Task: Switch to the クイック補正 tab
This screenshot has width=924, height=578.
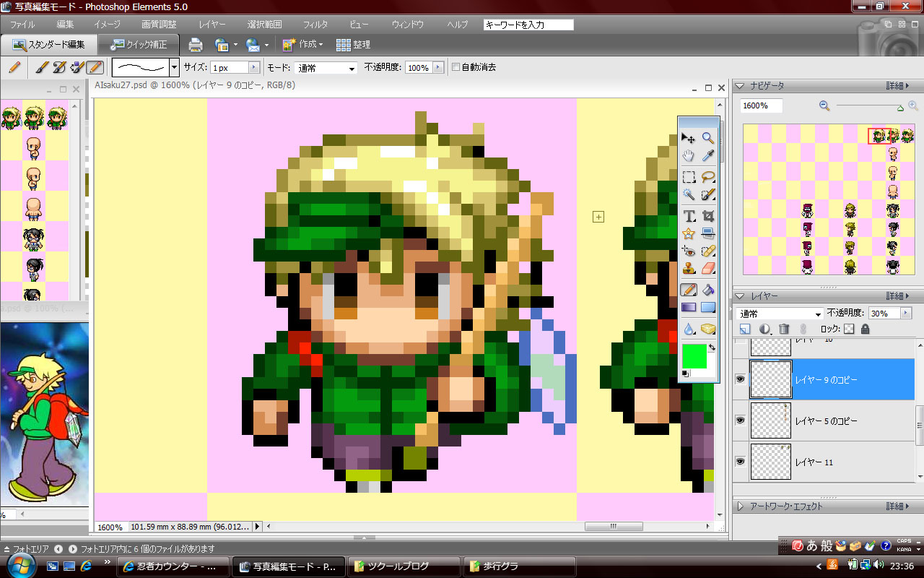Action: click(x=139, y=45)
